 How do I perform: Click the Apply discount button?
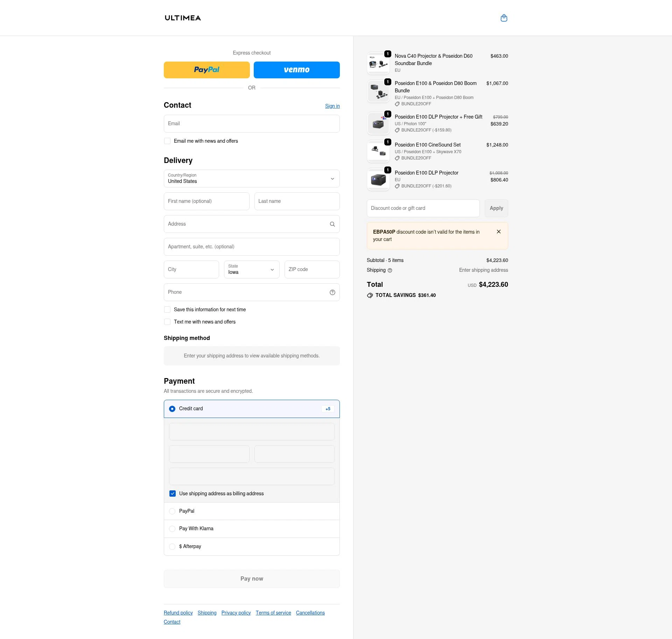496,208
